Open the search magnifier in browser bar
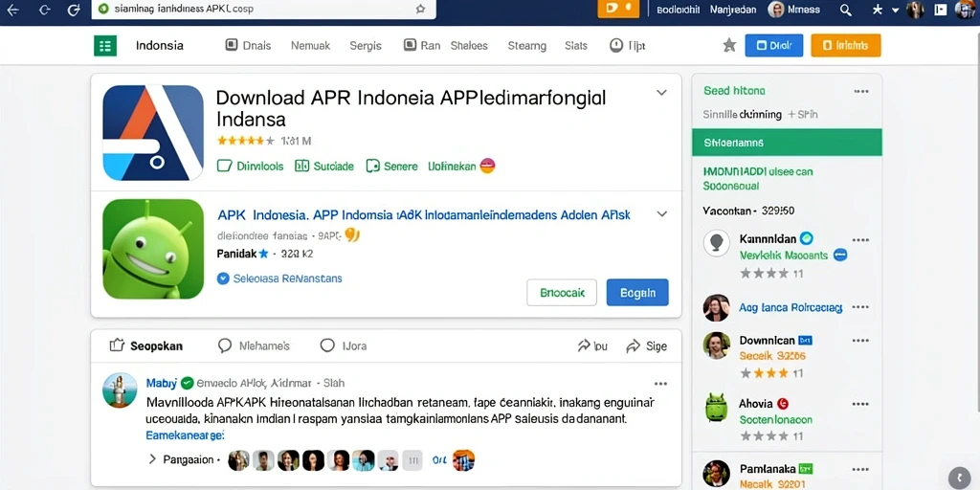 coord(846,10)
